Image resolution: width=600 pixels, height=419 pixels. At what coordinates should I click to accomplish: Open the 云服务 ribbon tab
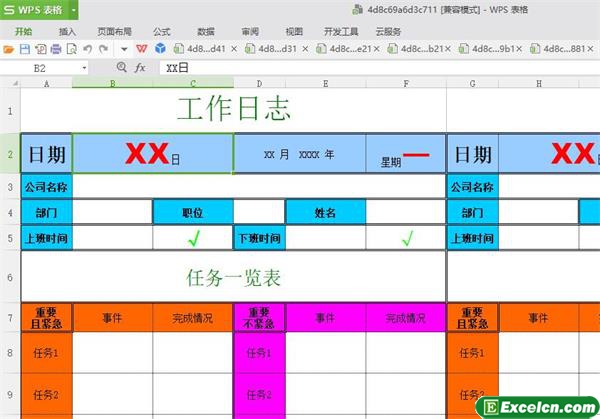pos(388,32)
